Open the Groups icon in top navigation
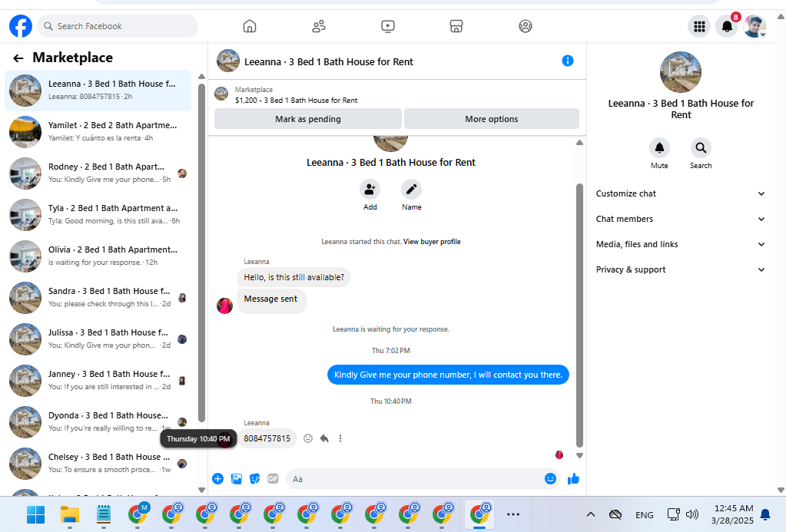Image resolution: width=786 pixels, height=532 pixels. coord(526,26)
